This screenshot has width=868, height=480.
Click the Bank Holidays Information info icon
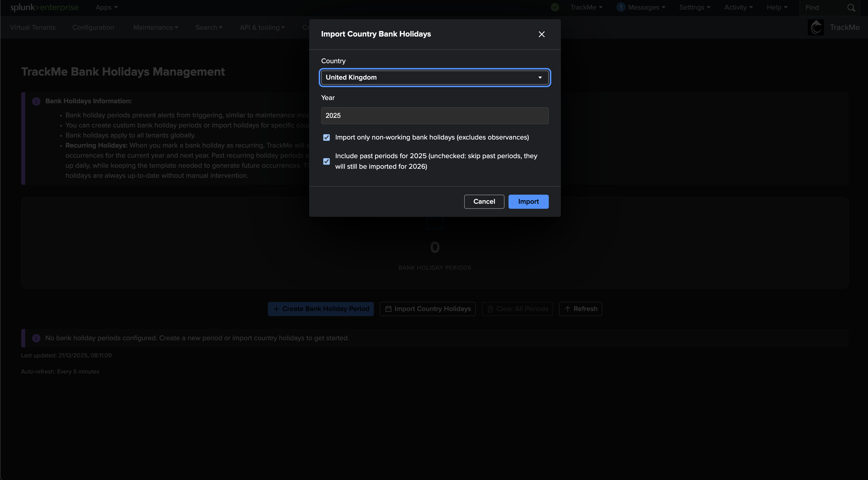point(37,101)
